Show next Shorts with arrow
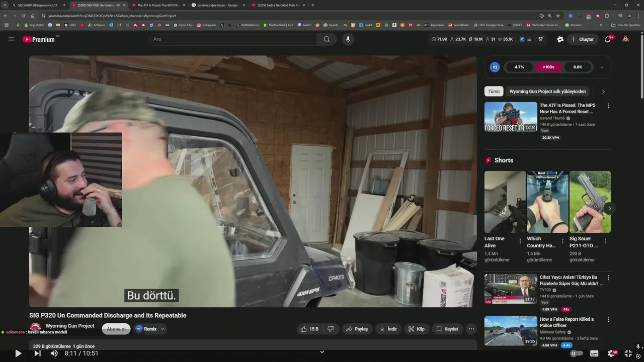Viewport: 644px width, 362px height. click(609, 208)
